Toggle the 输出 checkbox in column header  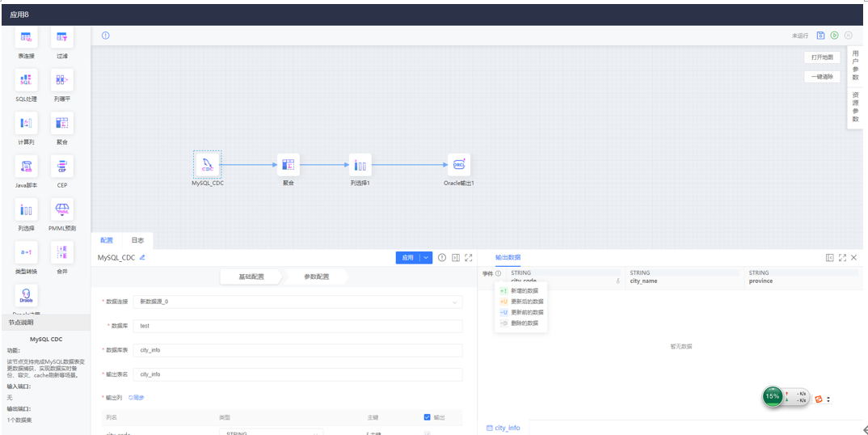428,417
